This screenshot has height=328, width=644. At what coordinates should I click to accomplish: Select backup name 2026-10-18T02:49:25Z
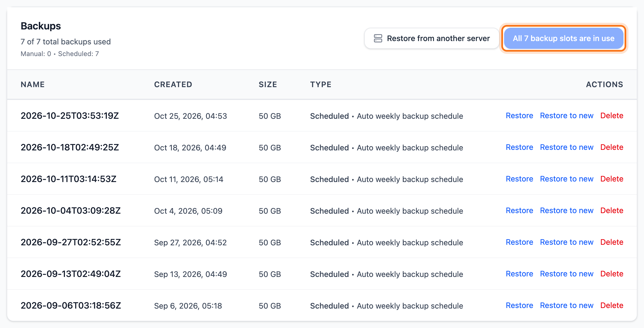[x=70, y=147]
